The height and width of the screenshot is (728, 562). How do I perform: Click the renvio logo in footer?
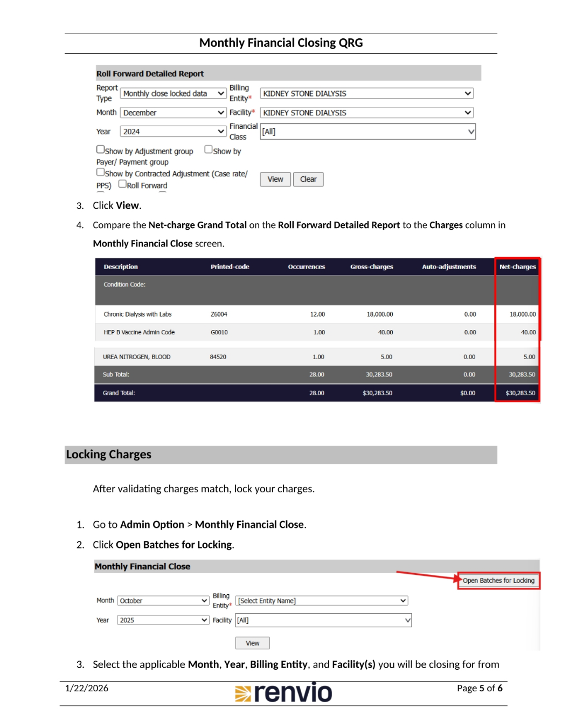[283, 693]
